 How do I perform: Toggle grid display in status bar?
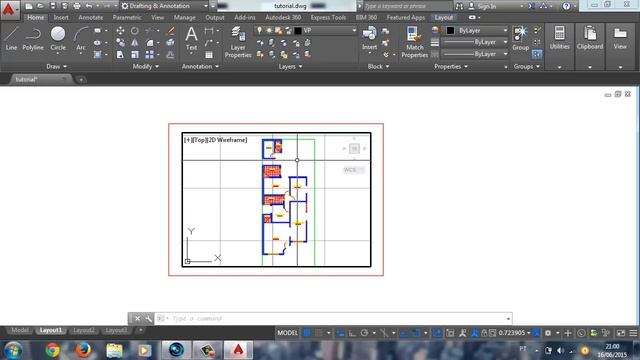[307, 333]
